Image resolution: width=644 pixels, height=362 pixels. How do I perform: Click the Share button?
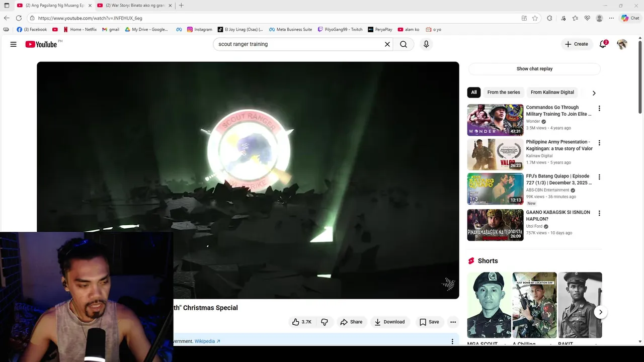point(351,322)
